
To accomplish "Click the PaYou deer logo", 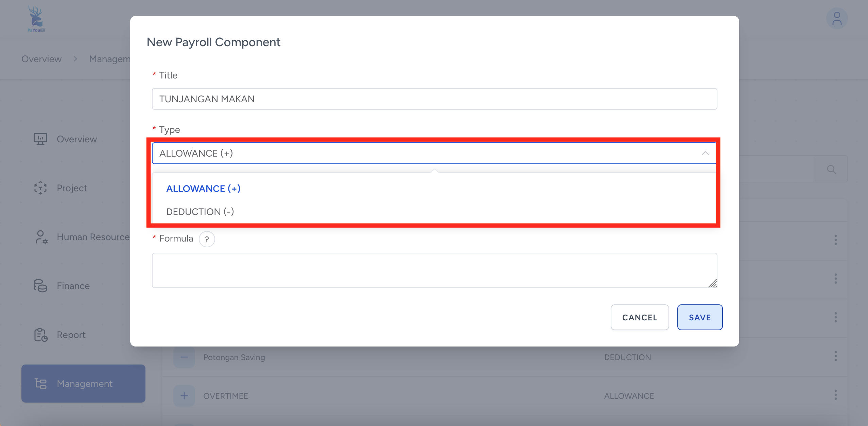I will click(x=36, y=19).
